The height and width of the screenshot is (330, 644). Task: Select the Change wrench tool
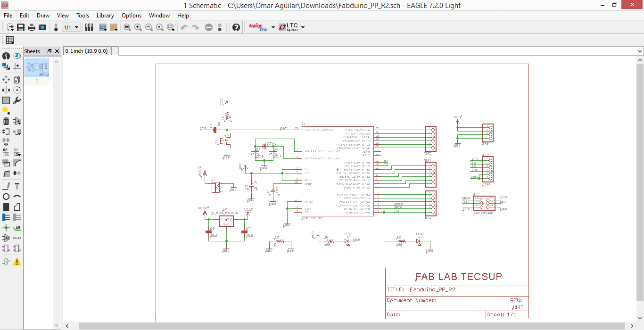click(x=17, y=100)
